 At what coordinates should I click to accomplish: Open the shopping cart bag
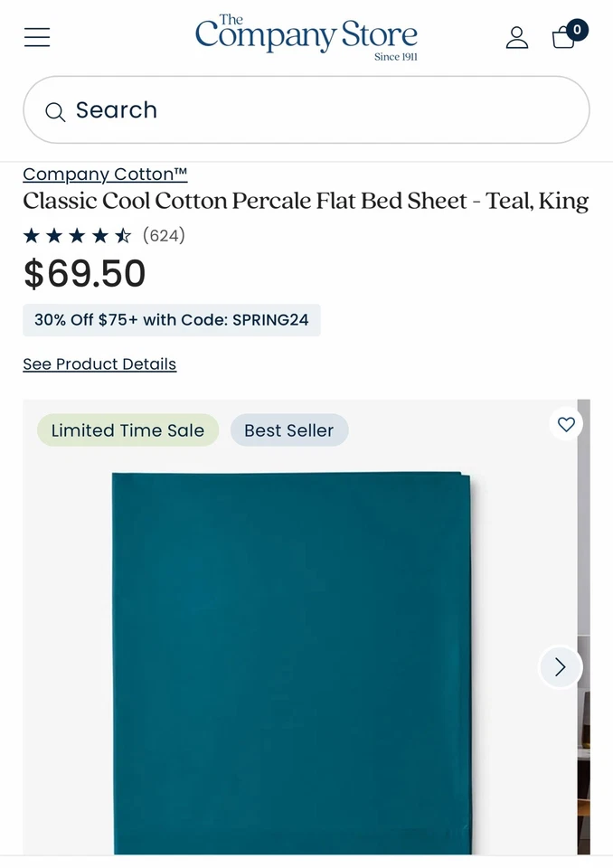pos(563,39)
